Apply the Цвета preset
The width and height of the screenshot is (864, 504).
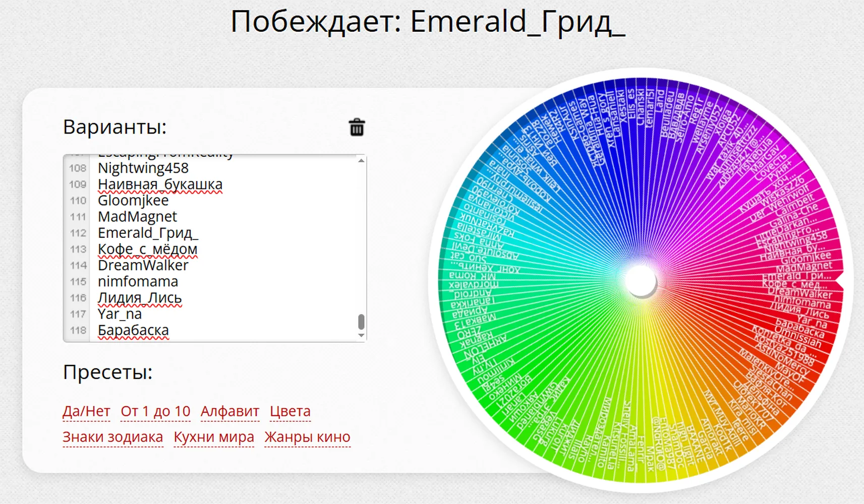(x=290, y=411)
